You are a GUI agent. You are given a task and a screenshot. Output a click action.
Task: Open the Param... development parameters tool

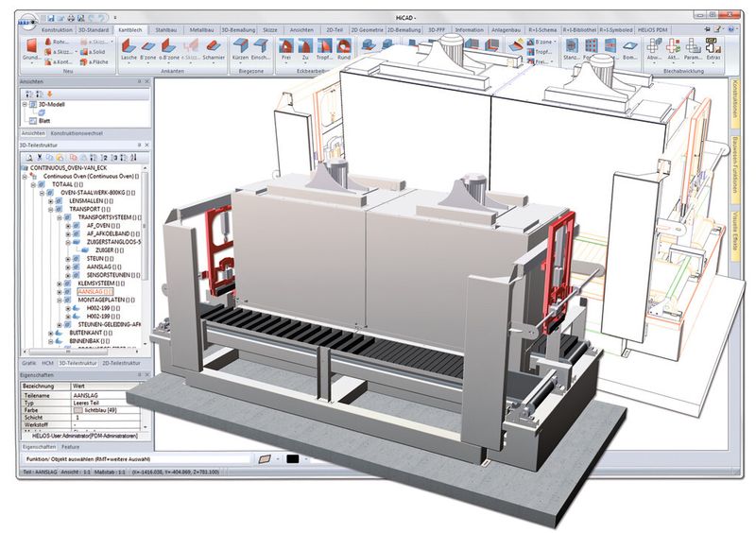pos(693,50)
